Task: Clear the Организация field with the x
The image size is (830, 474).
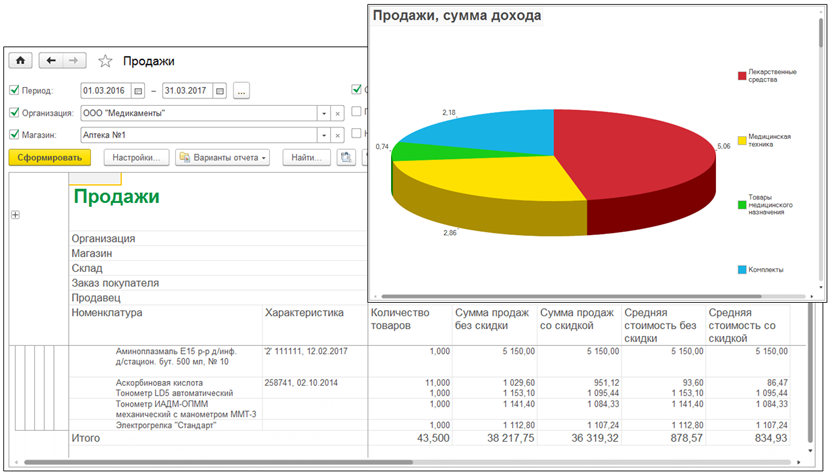Action: (338, 113)
